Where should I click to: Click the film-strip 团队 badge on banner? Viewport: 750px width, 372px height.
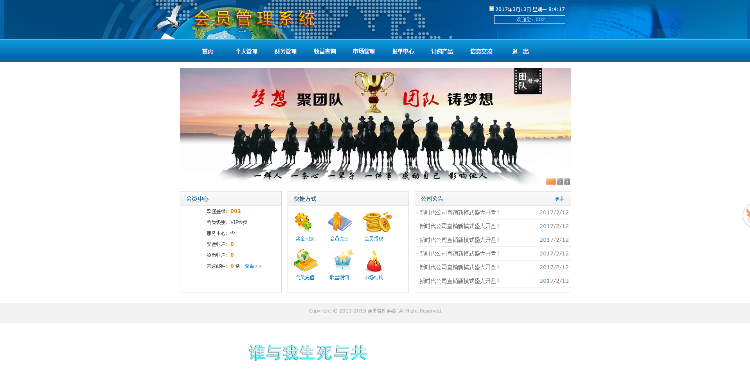point(528,81)
